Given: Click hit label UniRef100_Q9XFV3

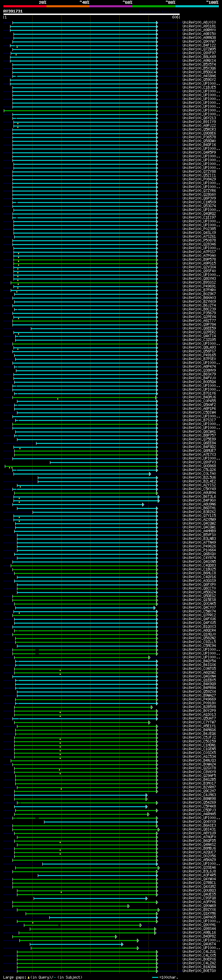Looking at the screenshot, I should tap(199, 462).
